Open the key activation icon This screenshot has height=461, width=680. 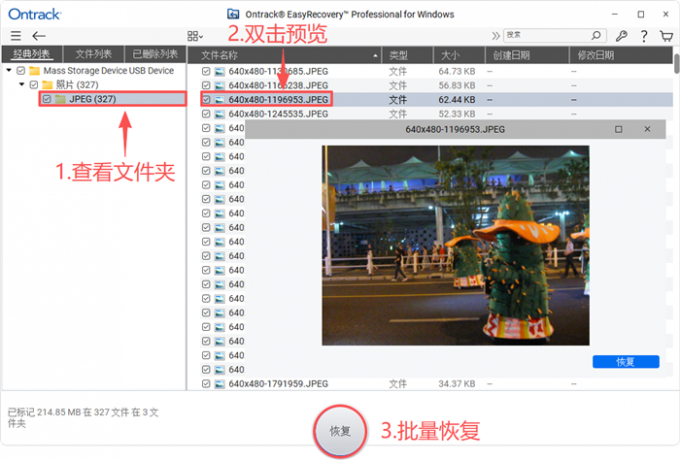tap(621, 36)
